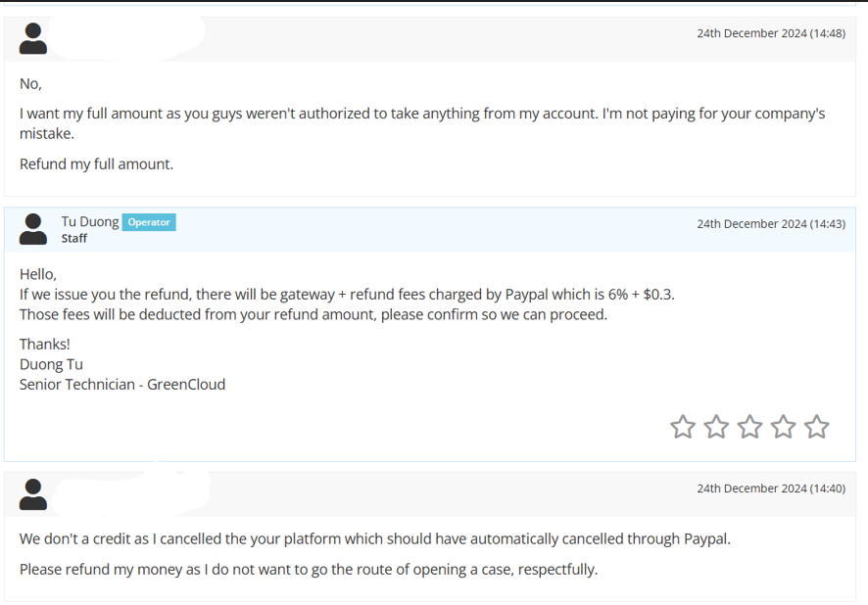This screenshot has height=605, width=868.
Task: Click the redacted name on the 14:48 message
Action: [x=127, y=36]
